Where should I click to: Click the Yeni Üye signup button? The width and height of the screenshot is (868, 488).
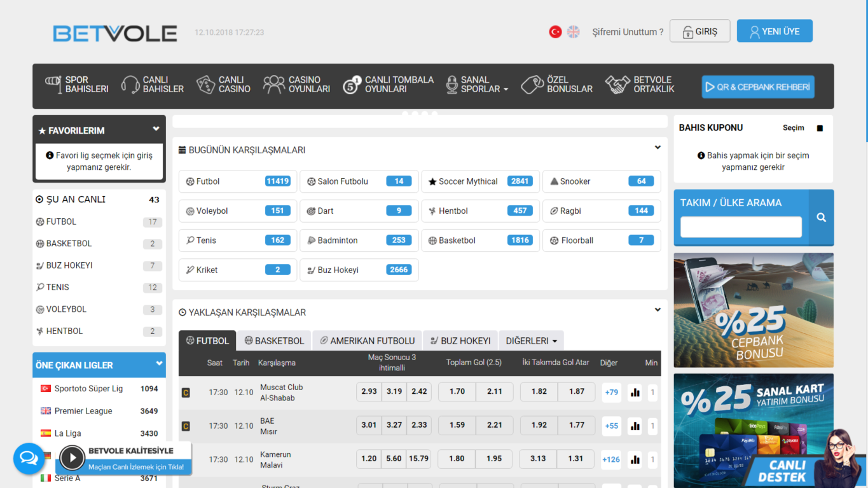click(x=775, y=31)
